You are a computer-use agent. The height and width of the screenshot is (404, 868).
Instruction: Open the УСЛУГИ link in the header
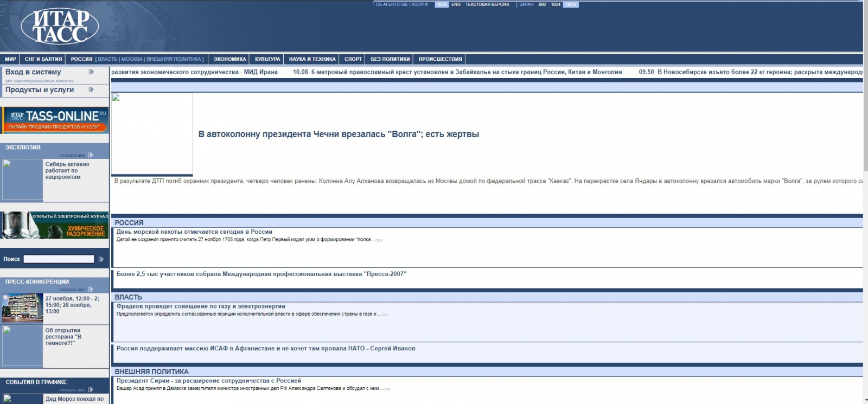pyautogui.click(x=419, y=4)
